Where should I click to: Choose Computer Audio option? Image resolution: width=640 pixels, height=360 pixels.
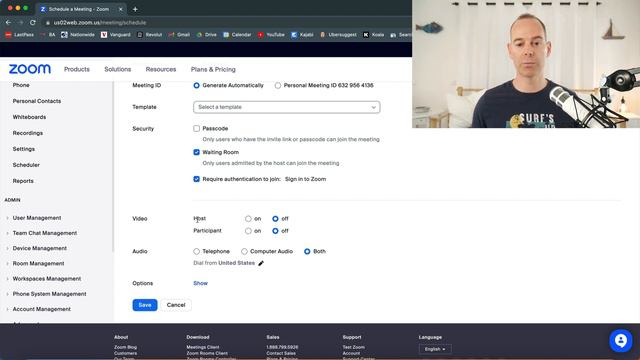pos(244,251)
